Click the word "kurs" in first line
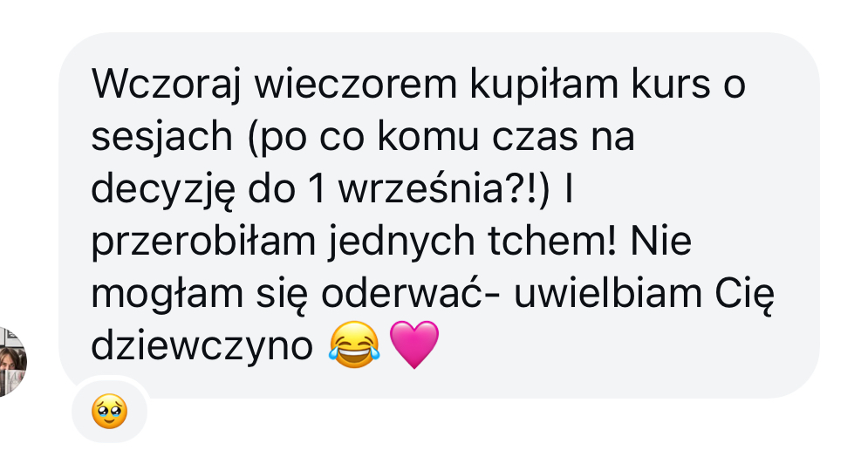 (670, 84)
